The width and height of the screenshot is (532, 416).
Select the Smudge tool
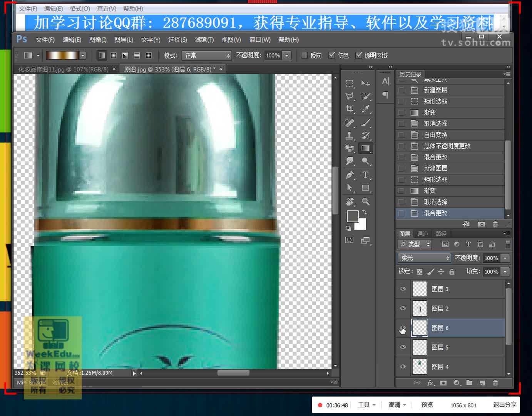[x=350, y=161]
